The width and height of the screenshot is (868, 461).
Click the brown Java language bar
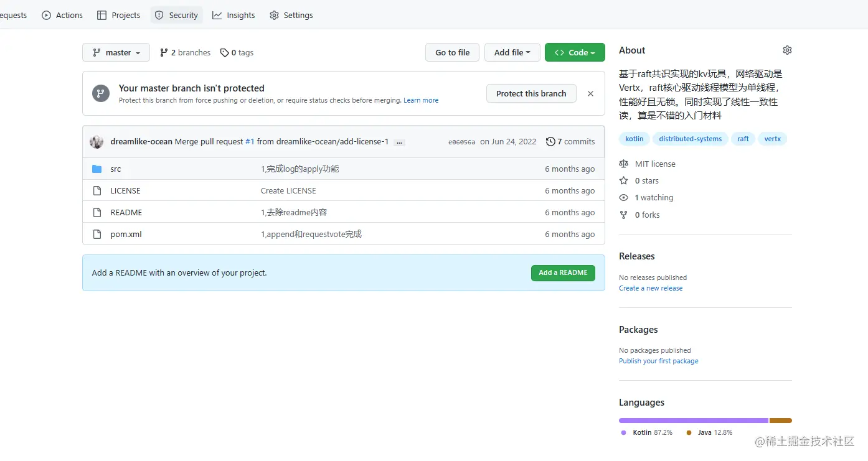(x=781, y=421)
